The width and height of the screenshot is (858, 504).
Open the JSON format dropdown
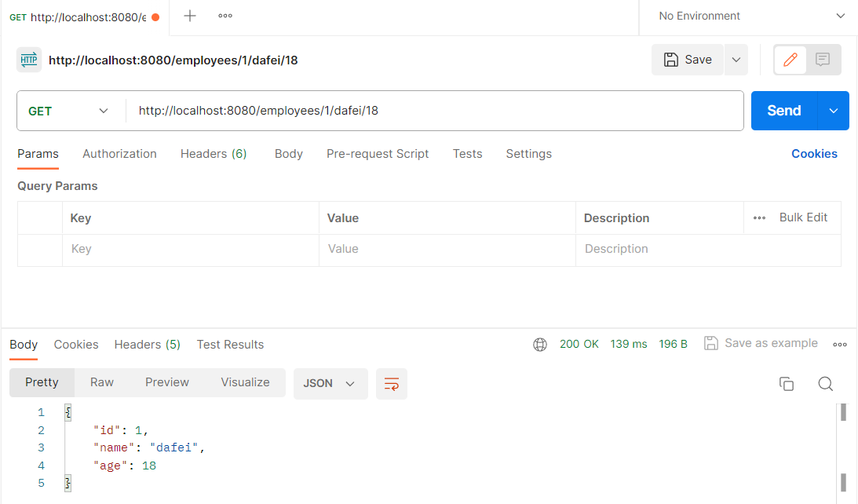pos(330,384)
